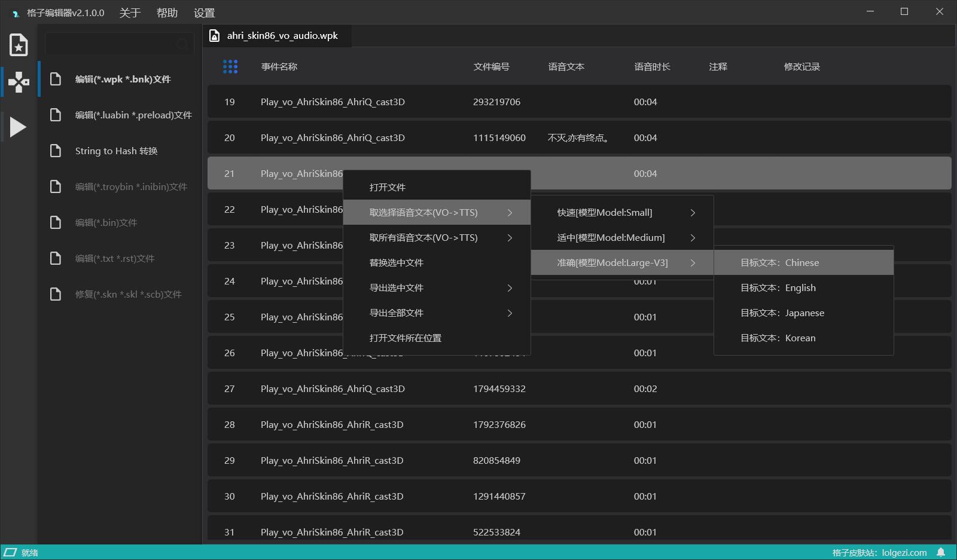This screenshot has height=560, width=957.
Task: Click the search magnifier icon in sidebar
Action: click(x=182, y=44)
